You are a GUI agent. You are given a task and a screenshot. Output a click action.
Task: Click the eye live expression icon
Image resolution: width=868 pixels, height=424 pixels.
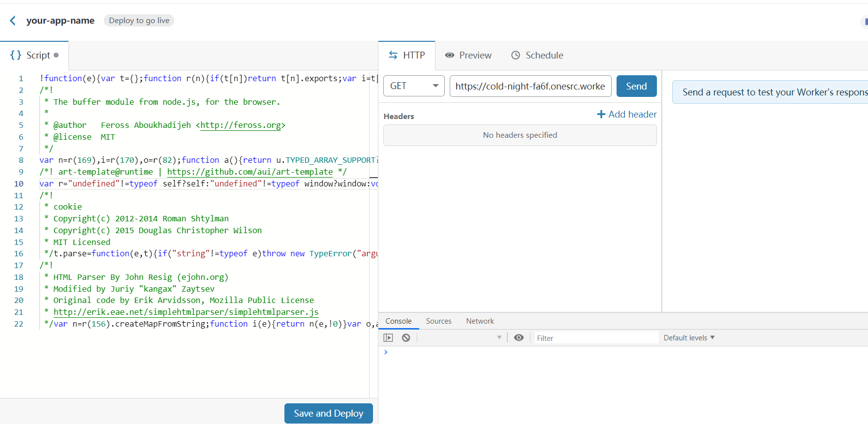pyautogui.click(x=519, y=338)
